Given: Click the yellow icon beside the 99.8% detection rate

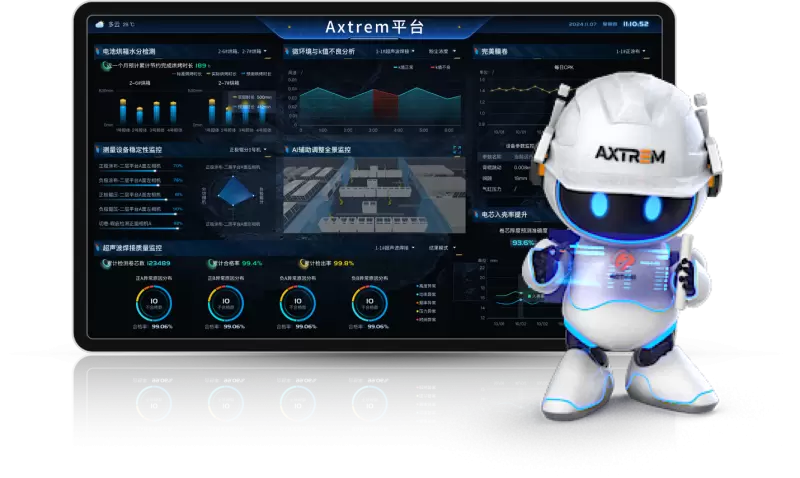Looking at the screenshot, I should click(302, 264).
